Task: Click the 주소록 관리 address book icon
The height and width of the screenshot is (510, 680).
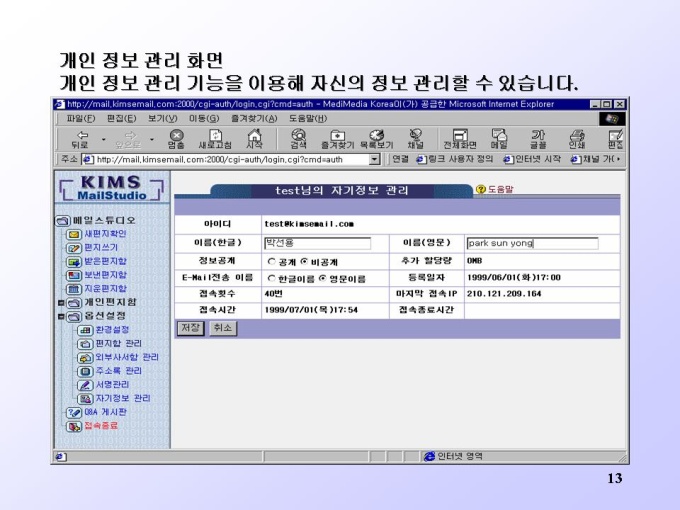Action: coord(85,372)
